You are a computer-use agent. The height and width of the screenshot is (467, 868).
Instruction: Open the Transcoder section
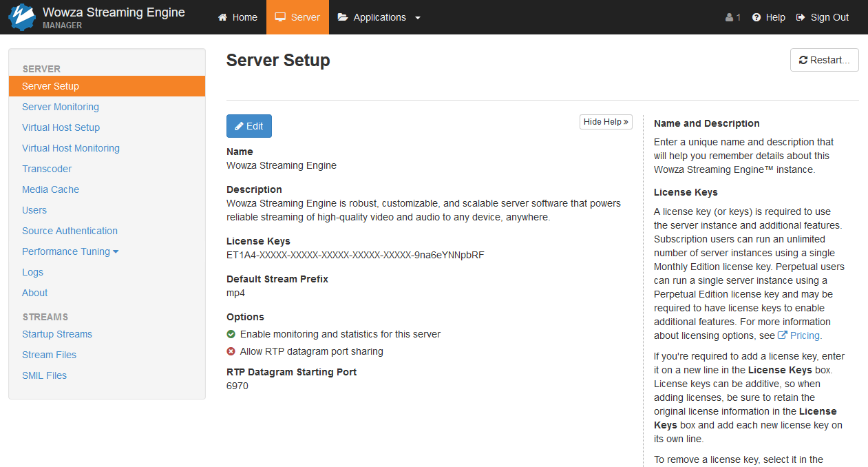[x=47, y=169]
